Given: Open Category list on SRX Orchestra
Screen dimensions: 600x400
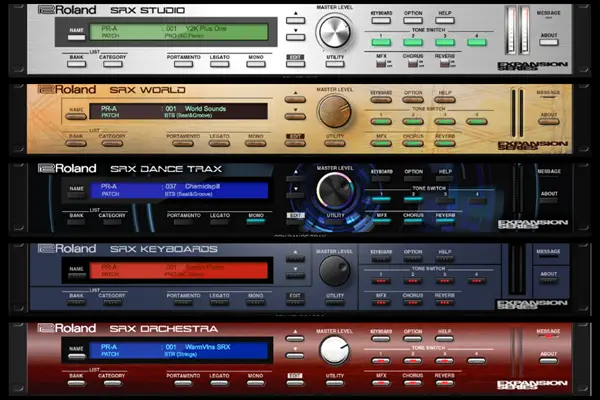Looking at the screenshot, I should pyautogui.click(x=112, y=383).
